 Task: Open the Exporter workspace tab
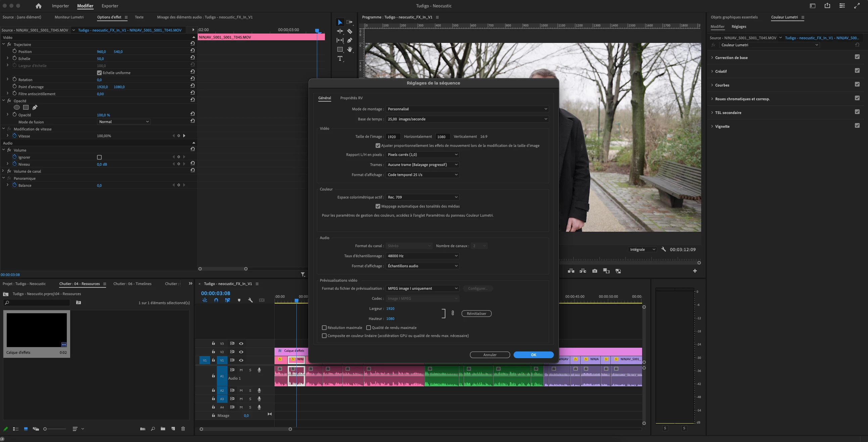(110, 6)
